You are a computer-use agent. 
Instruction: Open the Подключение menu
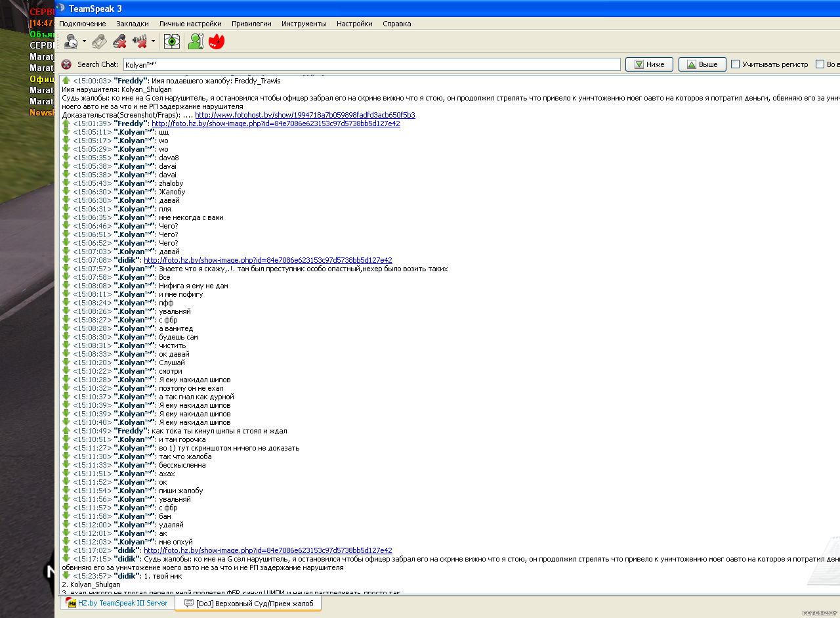coord(82,24)
